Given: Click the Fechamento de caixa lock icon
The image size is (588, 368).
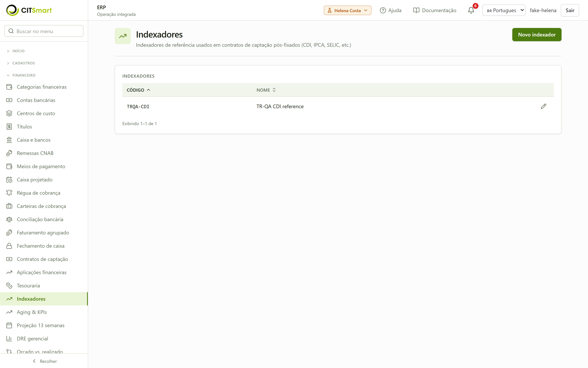Looking at the screenshot, I should point(9,246).
